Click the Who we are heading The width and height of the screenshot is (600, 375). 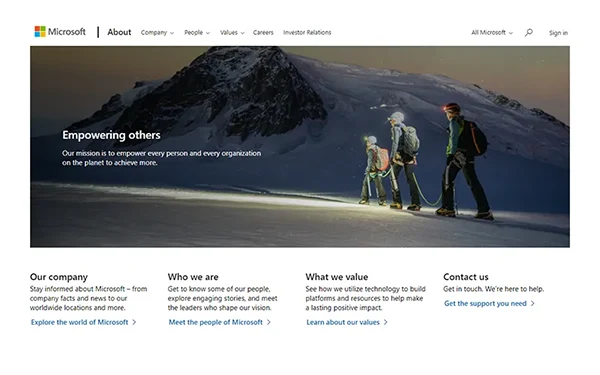(193, 277)
